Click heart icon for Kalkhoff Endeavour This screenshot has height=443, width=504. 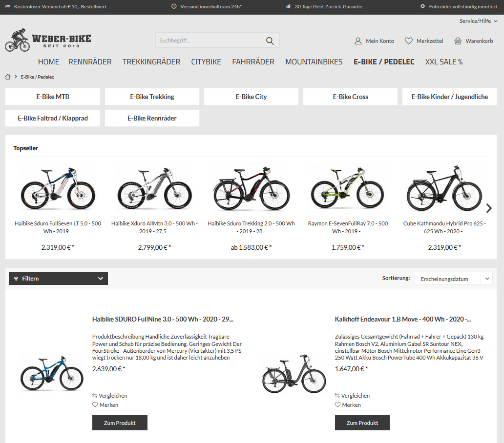(x=337, y=405)
